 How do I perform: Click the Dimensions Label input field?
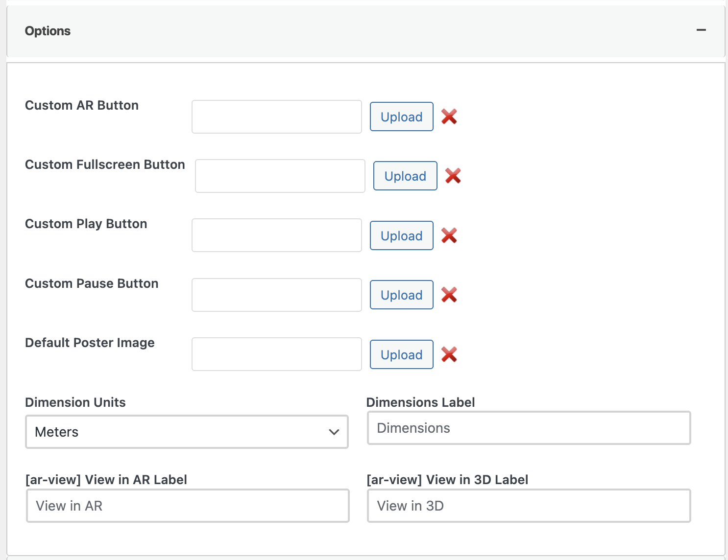[x=529, y=428]
